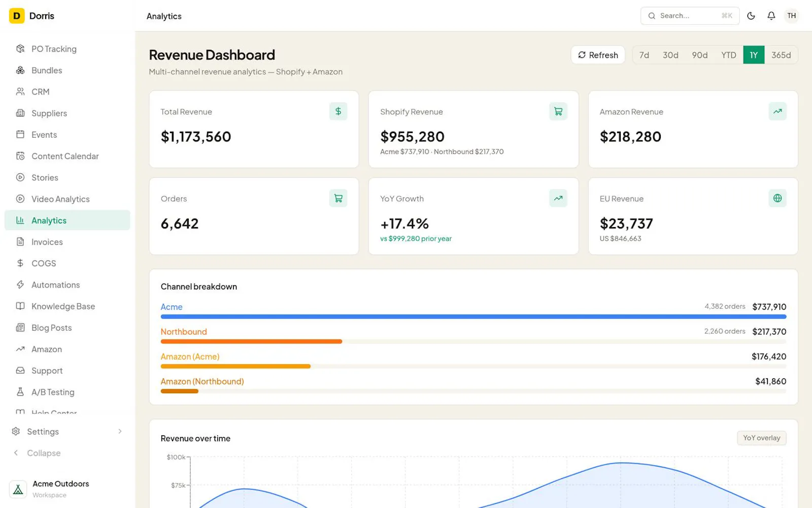Select the 30d time range

tap(670, 55)
